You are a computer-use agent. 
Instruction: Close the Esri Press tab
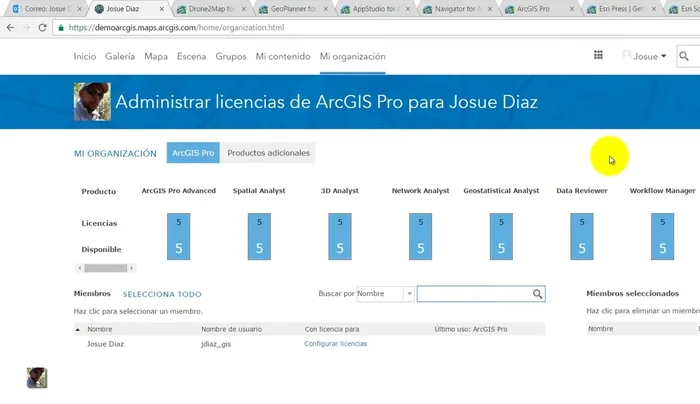[654, 8]
